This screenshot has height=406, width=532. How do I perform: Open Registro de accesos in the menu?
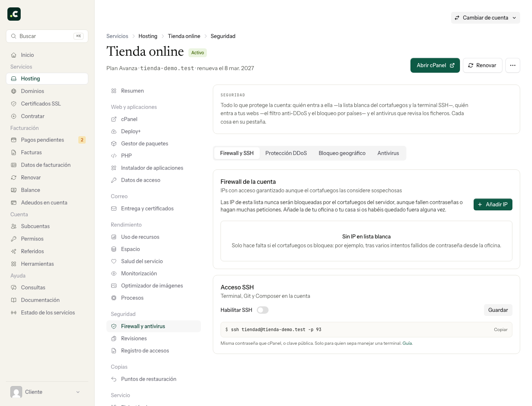(154, 351)
